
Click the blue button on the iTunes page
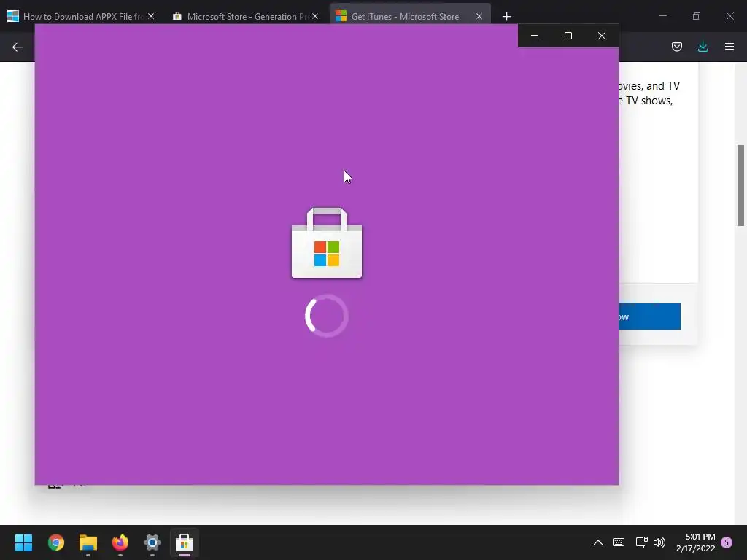point(649,316)
